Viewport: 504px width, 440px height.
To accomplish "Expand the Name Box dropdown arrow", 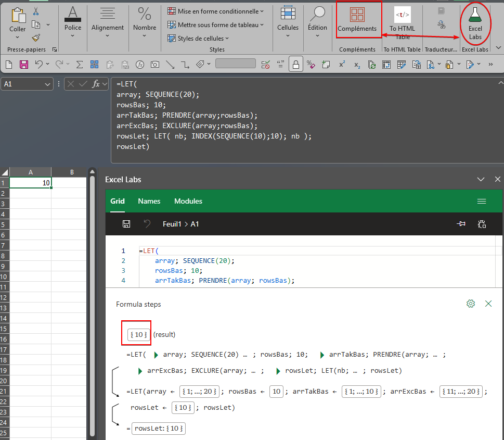I will pyautogui.click(x=47, y=84).
